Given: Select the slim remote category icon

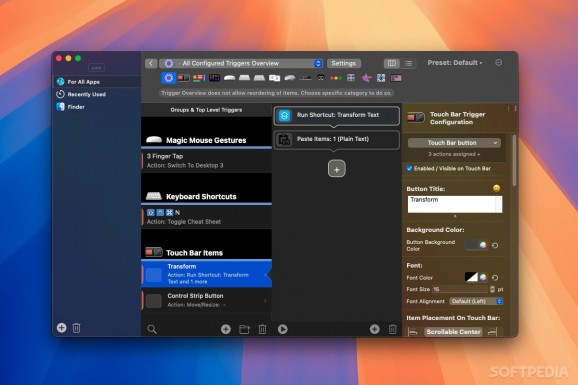Looking at the screenshot, I should coord(305,78).
